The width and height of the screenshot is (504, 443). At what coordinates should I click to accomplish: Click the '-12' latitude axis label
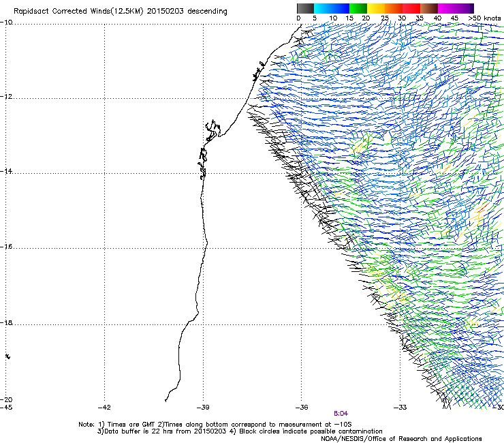[x=6, y=97]
